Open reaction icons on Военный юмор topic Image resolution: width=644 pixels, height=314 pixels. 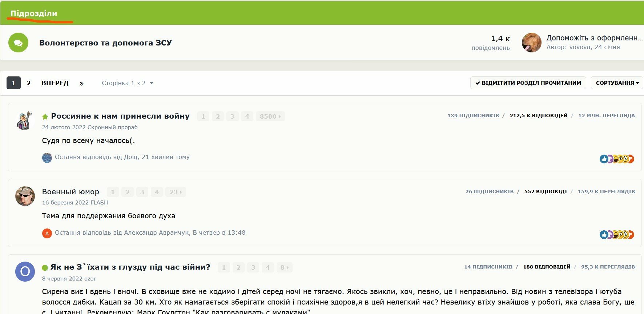(x=617, y=235)
